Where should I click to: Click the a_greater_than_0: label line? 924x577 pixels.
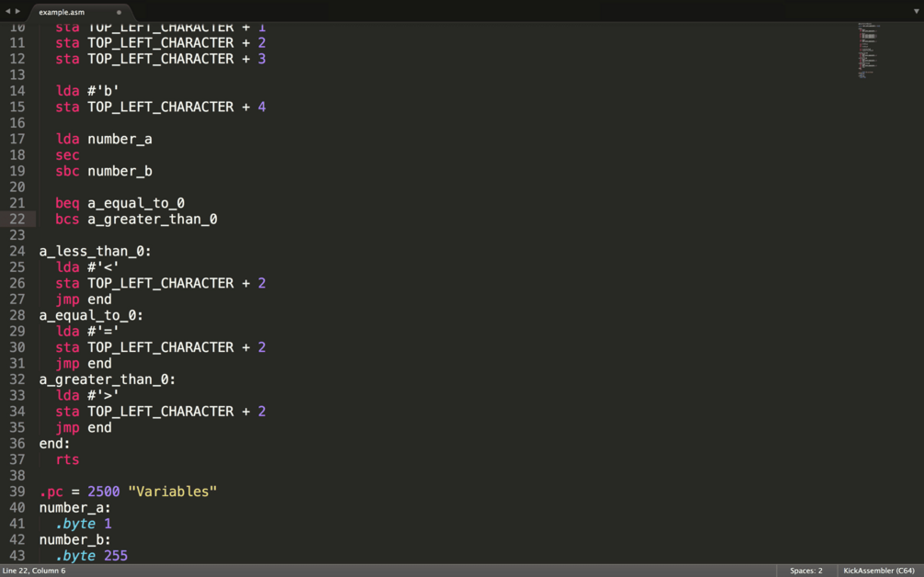click(107, 379)
